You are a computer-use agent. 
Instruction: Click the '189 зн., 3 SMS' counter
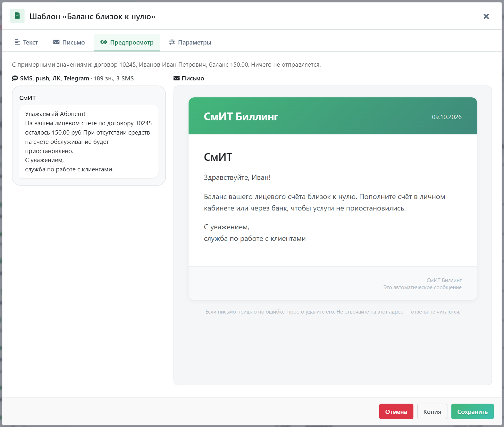114,78
